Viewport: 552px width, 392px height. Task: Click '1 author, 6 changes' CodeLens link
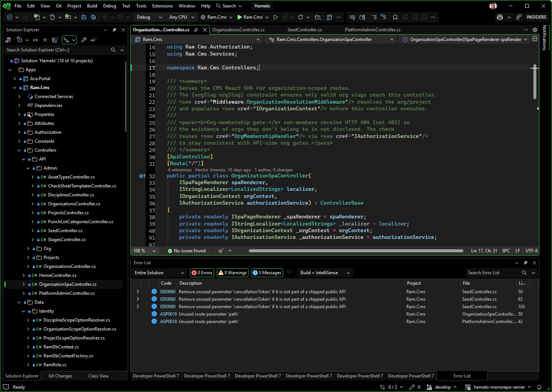click(x=274, y=170)
